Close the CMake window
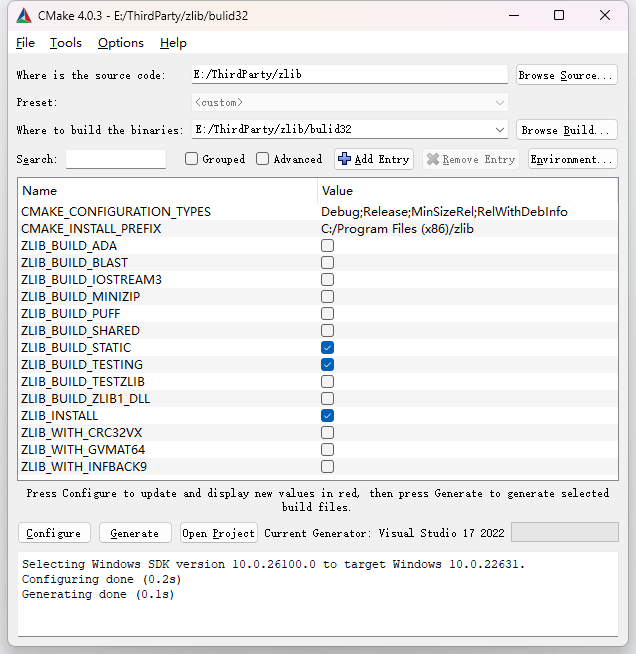This screenshot has height=654, width=636. coord(605,16)
